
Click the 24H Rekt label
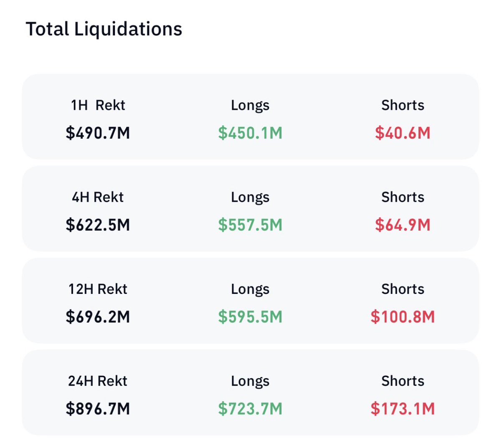tap(98, 381)
